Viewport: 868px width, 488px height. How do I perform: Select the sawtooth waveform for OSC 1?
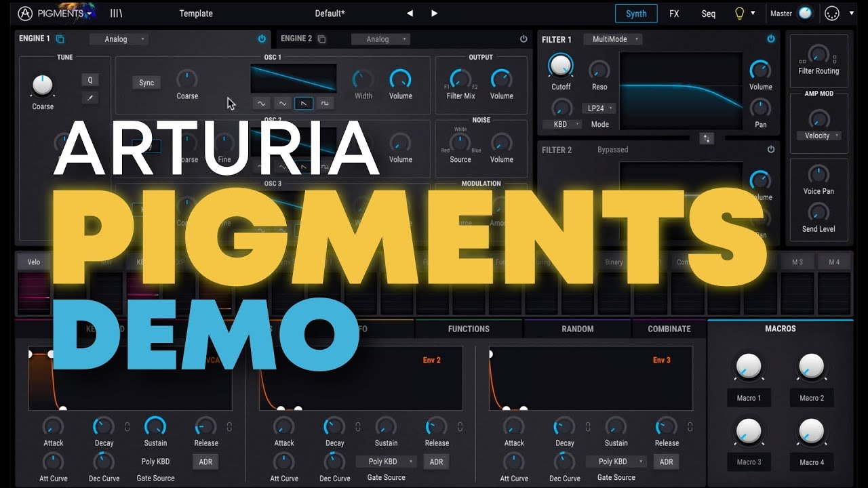[303, 103]
